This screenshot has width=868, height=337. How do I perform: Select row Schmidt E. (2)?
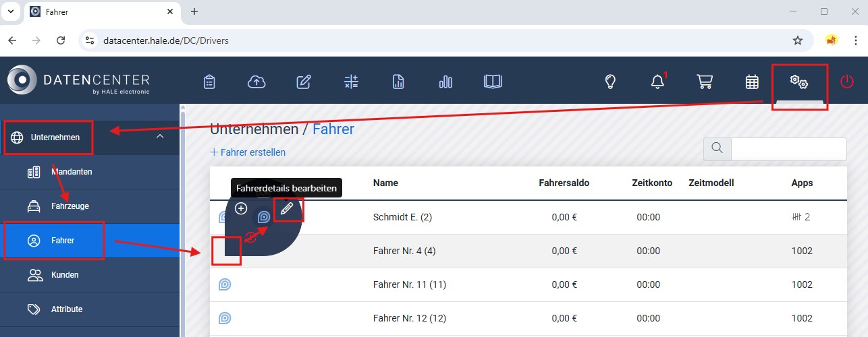tap(528, 217)
